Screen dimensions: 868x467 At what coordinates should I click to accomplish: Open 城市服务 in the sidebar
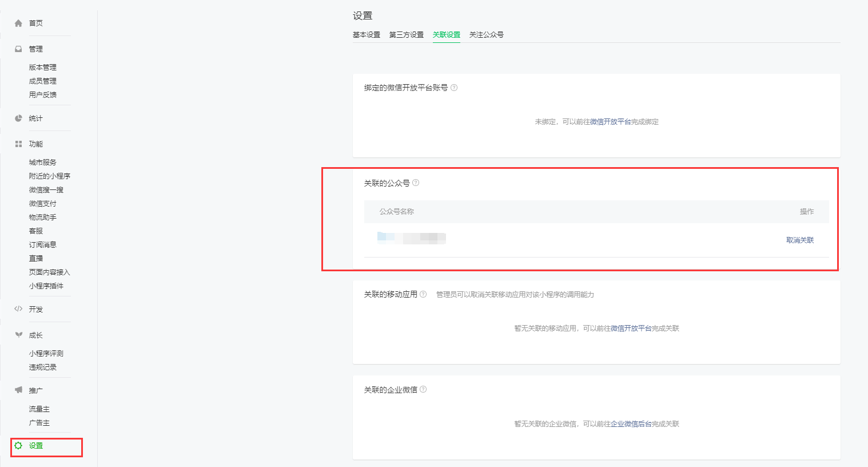pos(43,162)
